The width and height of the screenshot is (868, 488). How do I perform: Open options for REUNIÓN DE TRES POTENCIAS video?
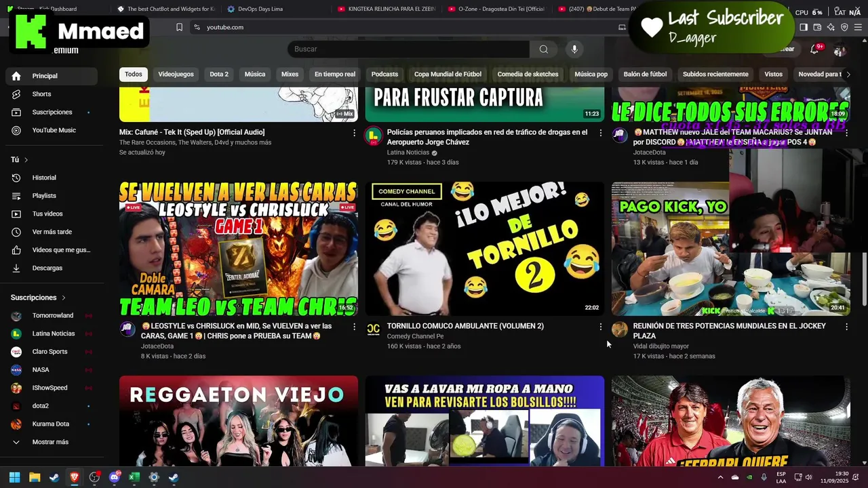coord(846,327)
